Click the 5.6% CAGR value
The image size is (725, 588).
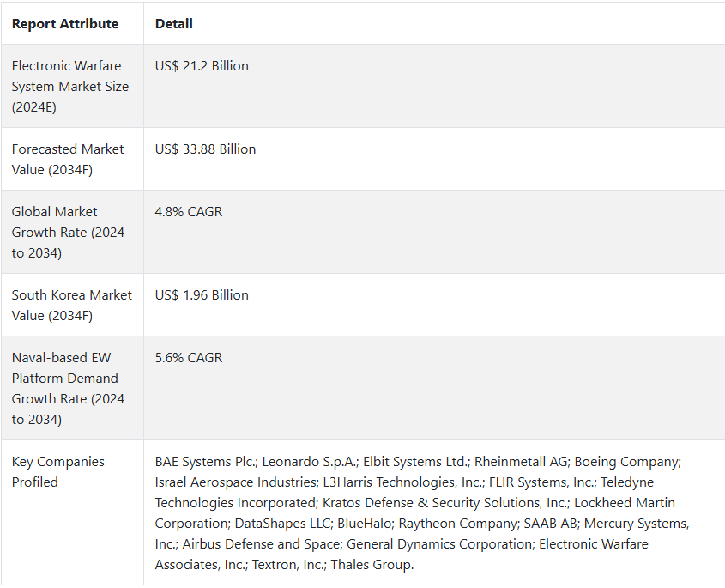pyautogui.click(x=189, y=358)
